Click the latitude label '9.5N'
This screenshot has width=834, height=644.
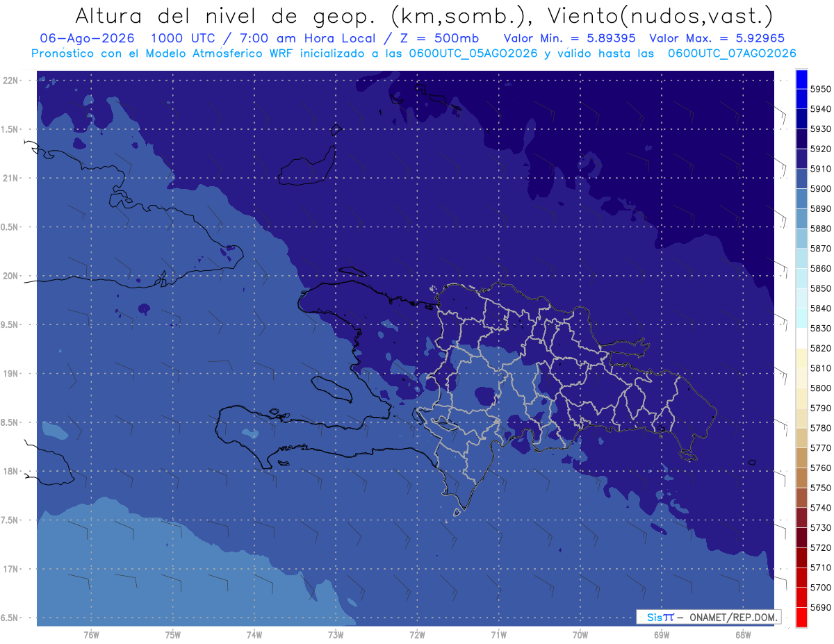tap(10, 324)
